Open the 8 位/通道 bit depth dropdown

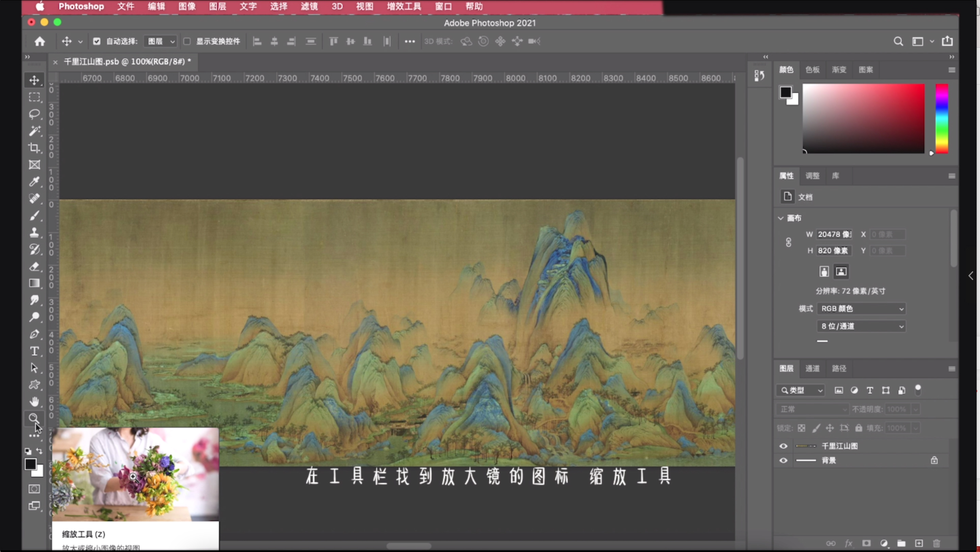pos(861,326)
